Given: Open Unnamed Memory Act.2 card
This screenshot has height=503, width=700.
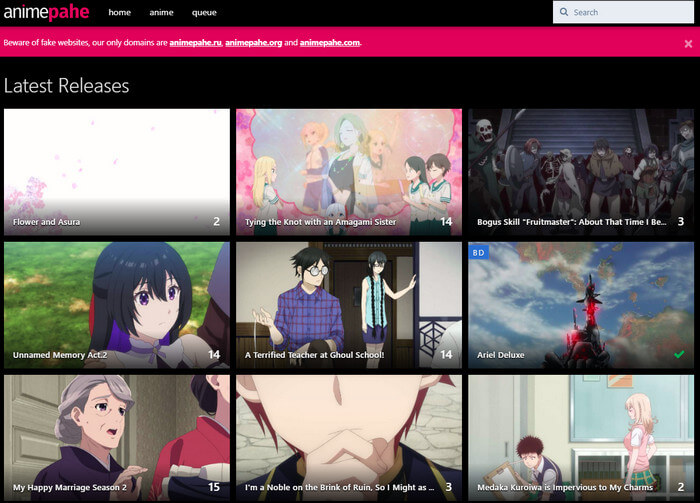Looking at the screenshot, I should [x=117, y=305].
